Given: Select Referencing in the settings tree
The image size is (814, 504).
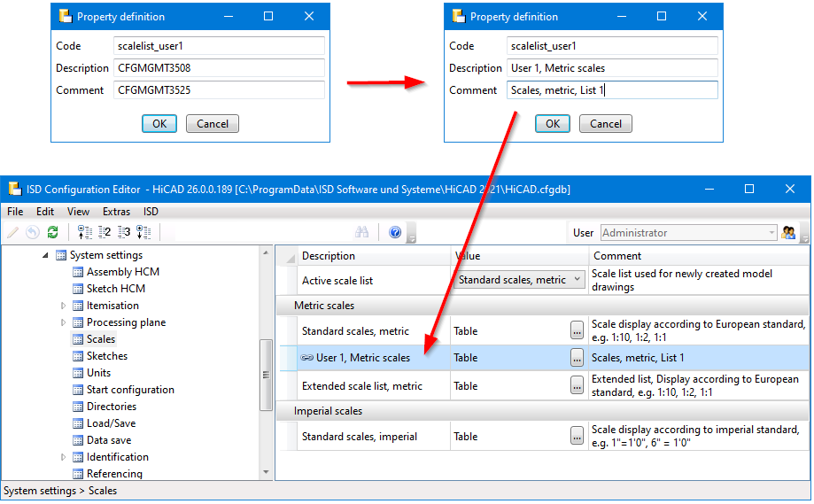Looking at the screenshot, I should point(114,474).
